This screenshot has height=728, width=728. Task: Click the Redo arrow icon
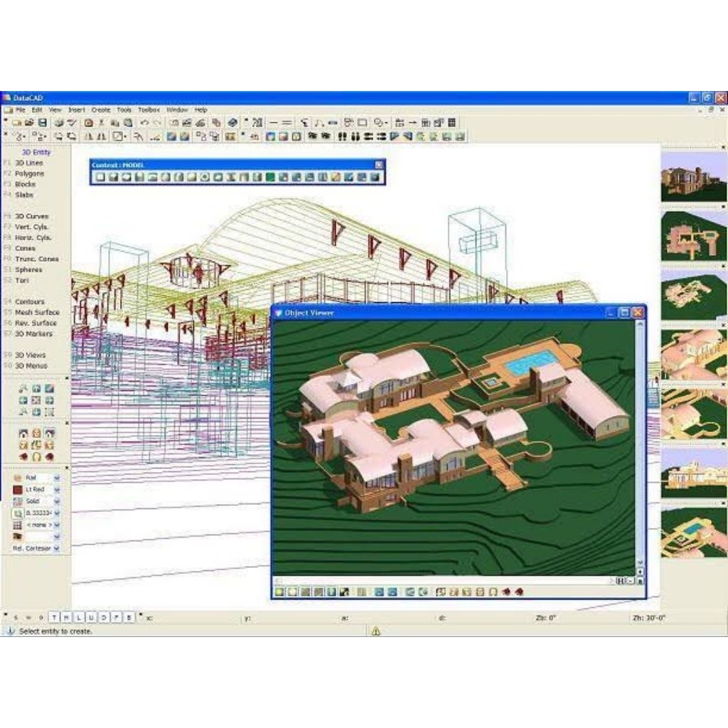pos(157,122)
